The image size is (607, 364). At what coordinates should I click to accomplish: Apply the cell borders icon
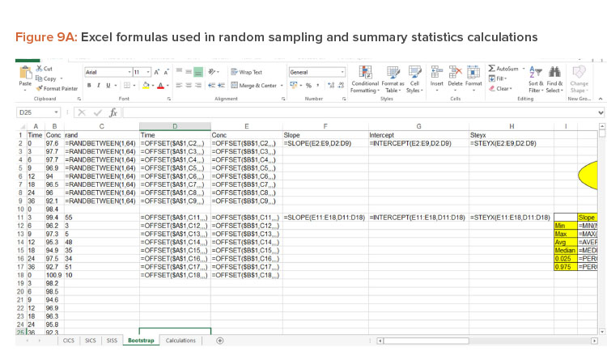[127, 86]
